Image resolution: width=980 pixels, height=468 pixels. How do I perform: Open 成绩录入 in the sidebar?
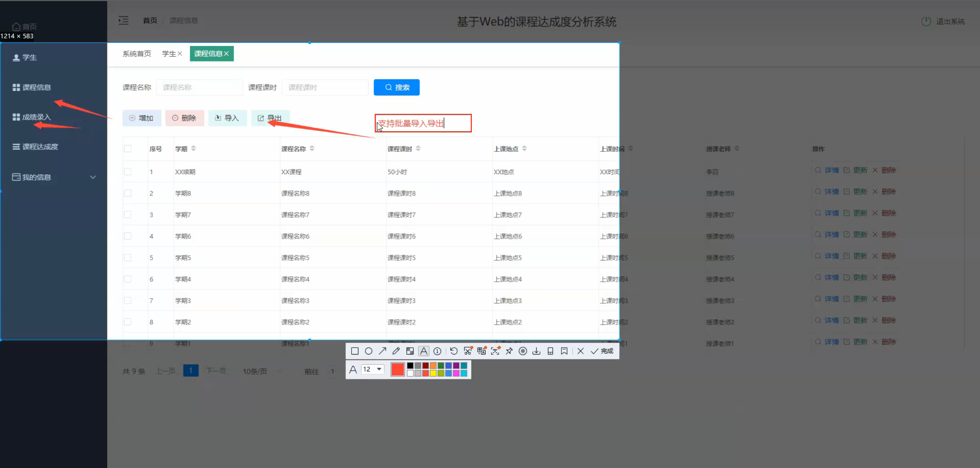36,117
